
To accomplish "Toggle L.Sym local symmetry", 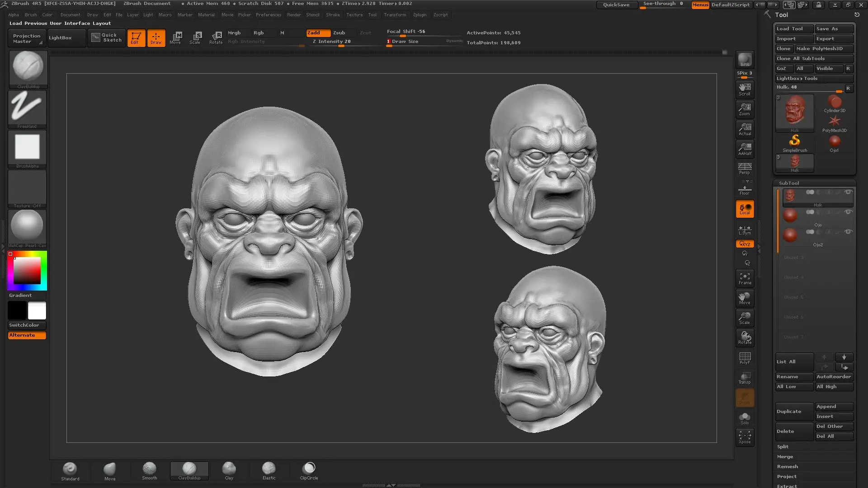I will pyautogui.click(x=745, y=229).
